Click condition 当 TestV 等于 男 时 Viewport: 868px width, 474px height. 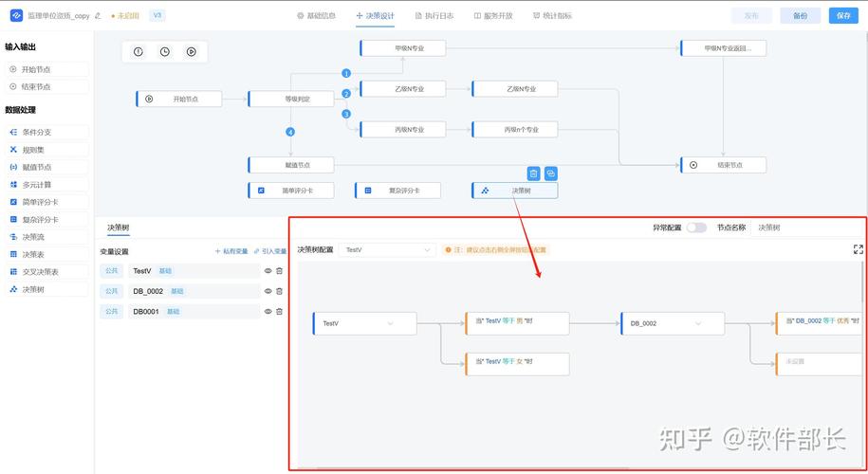[517, 323]
